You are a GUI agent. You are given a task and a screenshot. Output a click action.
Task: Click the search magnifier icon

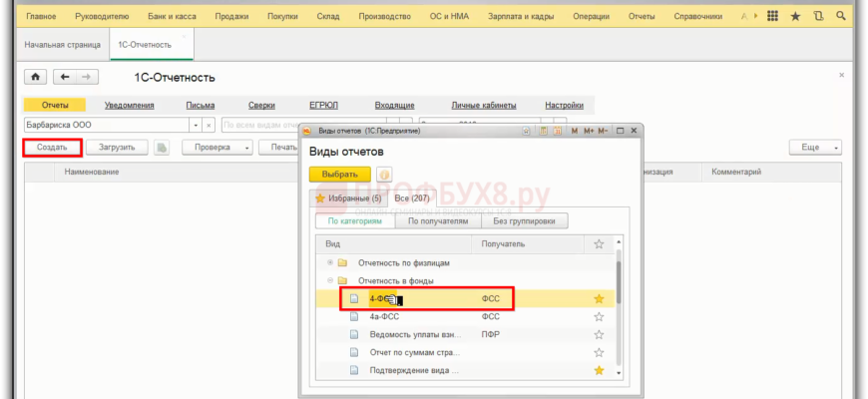click(x=841, y=17)
